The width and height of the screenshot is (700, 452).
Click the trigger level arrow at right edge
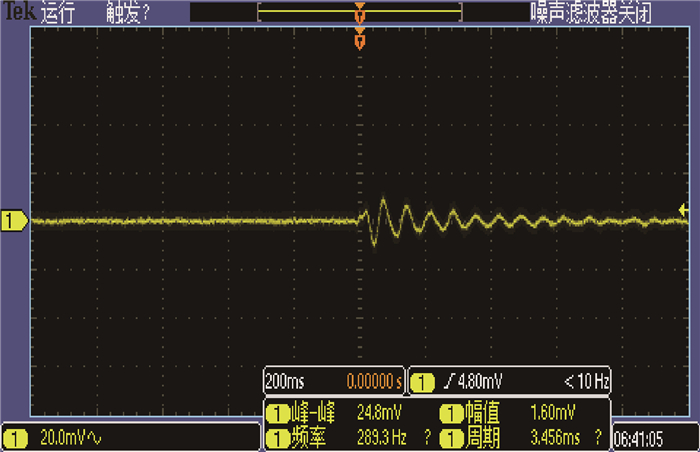(x=684, y=210)
